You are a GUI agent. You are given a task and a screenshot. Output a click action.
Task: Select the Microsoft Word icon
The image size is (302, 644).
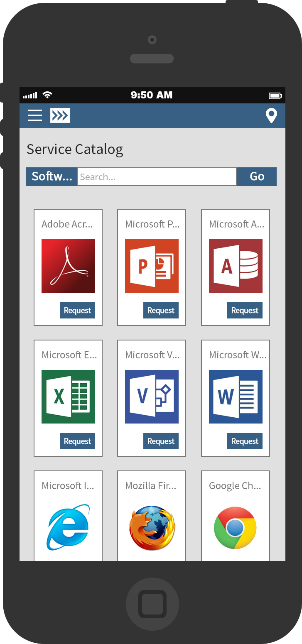pos(236,397)
